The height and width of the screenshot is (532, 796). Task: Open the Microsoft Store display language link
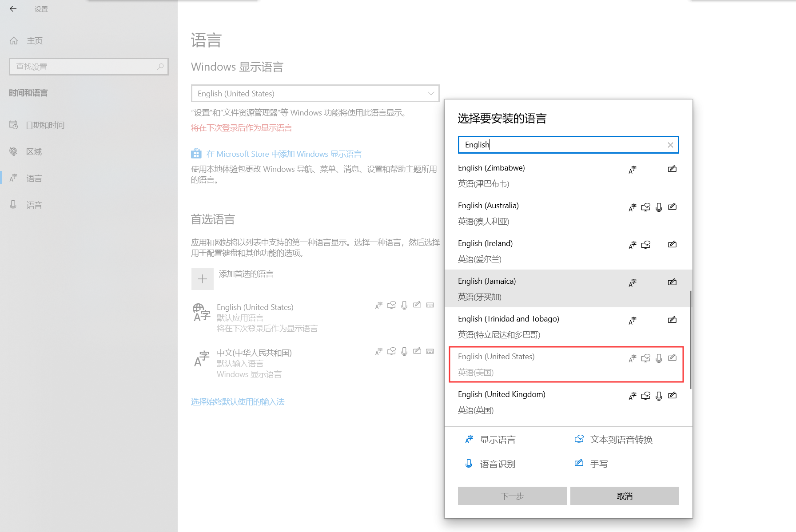[283, 154]
